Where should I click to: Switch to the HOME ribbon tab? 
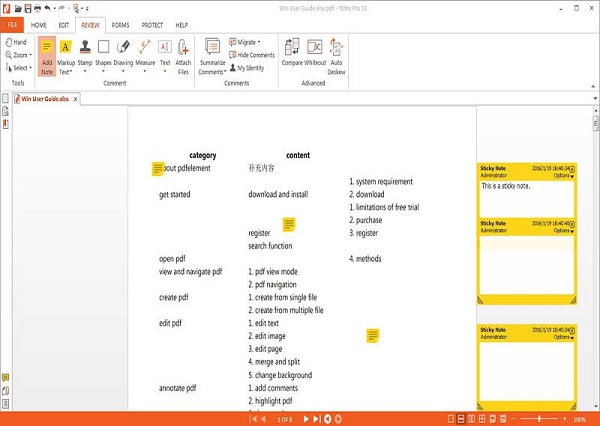point(39,25)
